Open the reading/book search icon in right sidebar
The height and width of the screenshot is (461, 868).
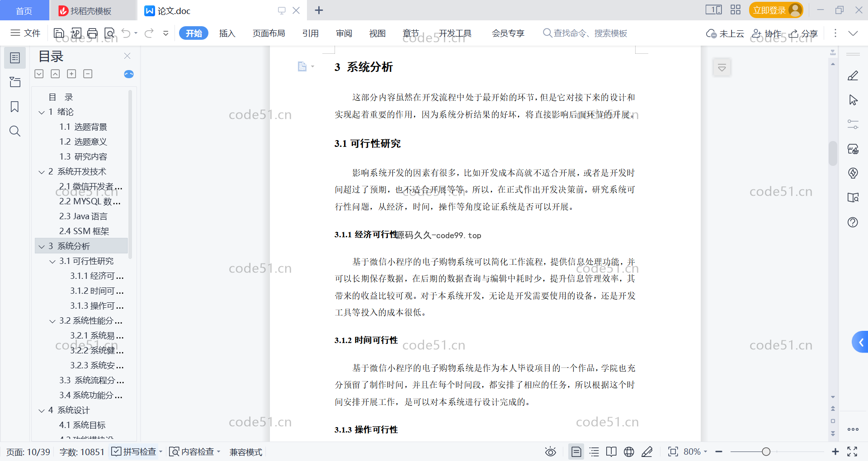(853, 198)
